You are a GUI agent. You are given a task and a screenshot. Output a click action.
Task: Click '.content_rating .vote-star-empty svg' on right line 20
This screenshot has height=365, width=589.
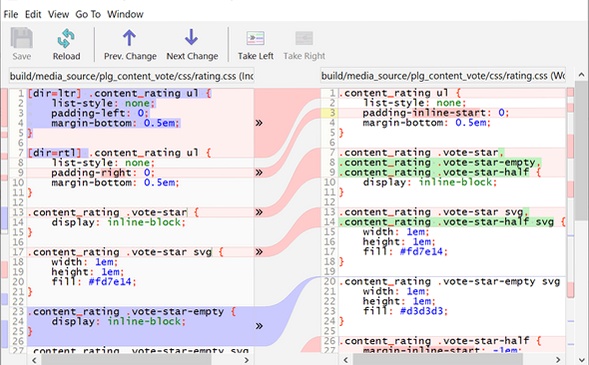[x=449, y=281]
